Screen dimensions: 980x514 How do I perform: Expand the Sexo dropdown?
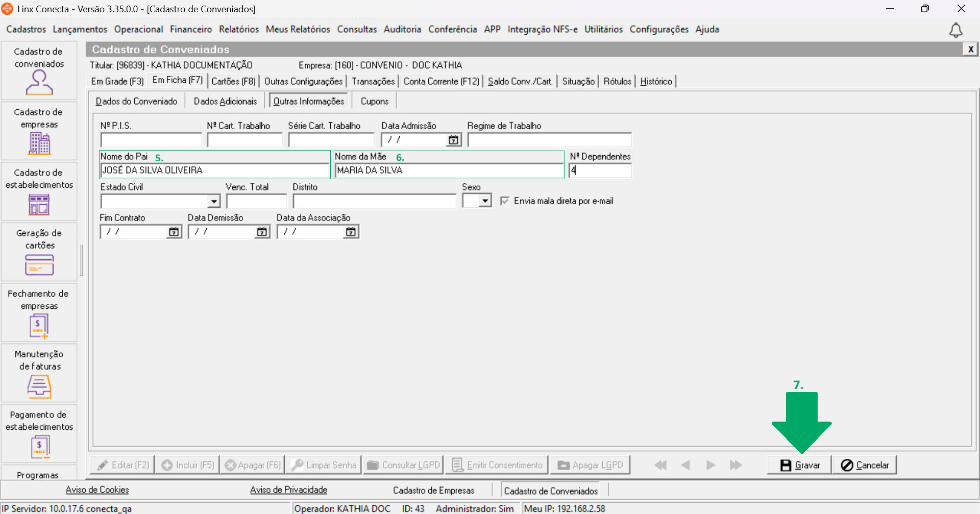click(x=485, y=201)
